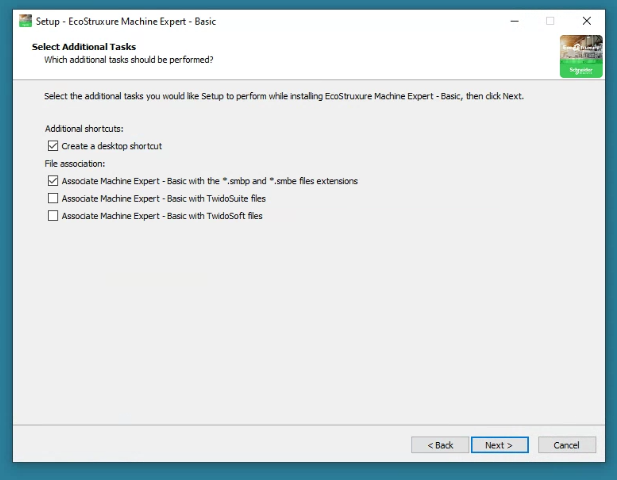
Task: Click the 'Select Additional Tasks' heading
Action: point(84,47)
